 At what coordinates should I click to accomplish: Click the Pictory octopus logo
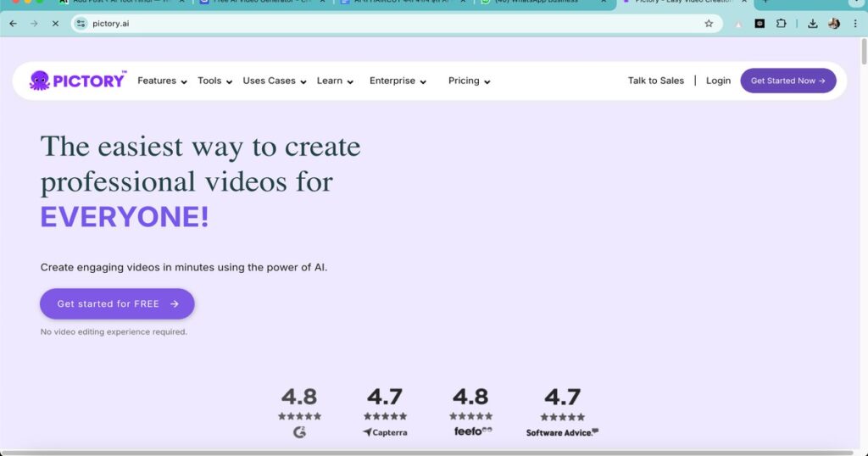point(77,81)
